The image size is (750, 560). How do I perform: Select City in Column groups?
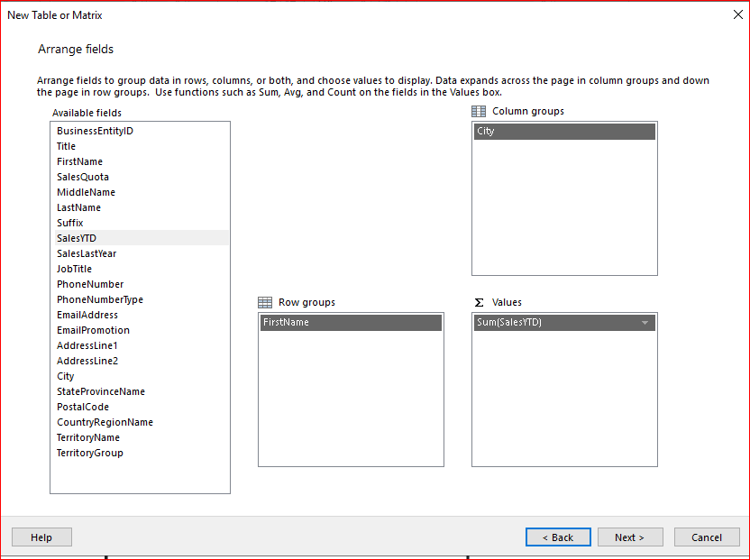[563, 132]
